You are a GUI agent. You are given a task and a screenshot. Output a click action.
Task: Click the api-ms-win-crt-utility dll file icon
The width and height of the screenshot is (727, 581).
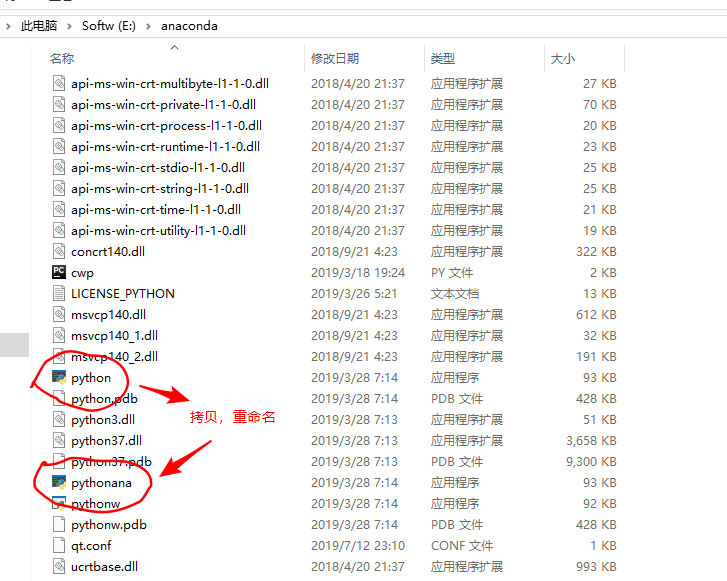click(59, 230)
